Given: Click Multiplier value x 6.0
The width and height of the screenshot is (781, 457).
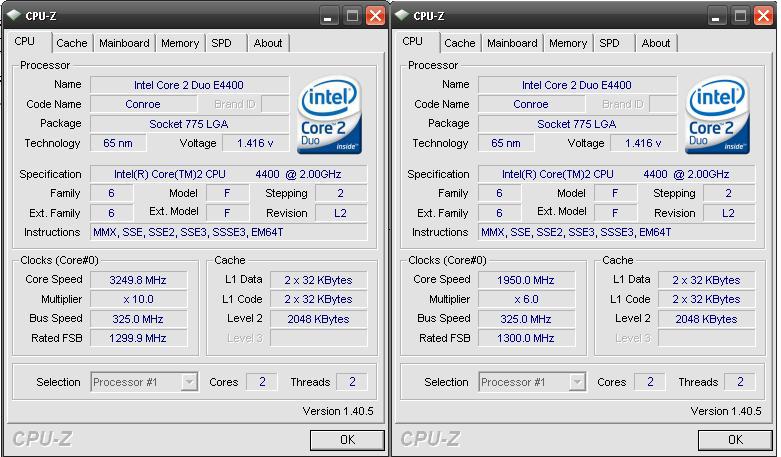Looking at the screenshot, I should 526,299.
